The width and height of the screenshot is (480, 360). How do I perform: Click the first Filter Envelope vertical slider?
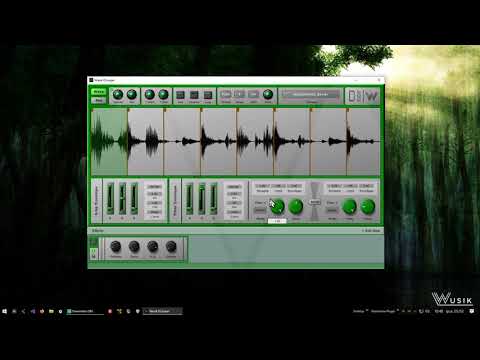189,199
